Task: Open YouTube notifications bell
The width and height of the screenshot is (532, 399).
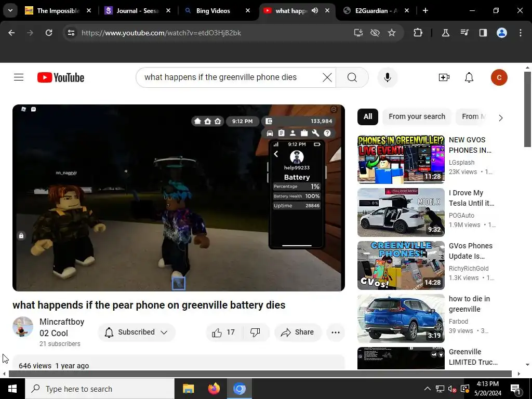Action: coord(469,77)
